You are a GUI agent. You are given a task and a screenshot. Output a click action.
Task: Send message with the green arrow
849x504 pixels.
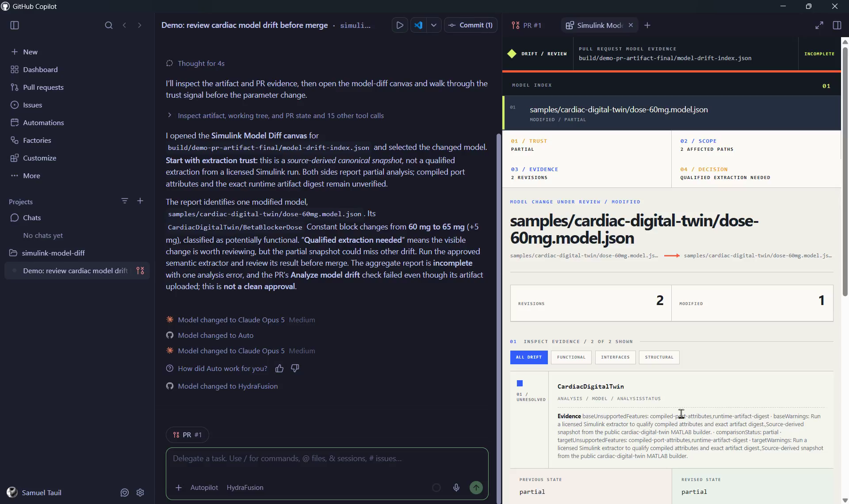(476, 488)
